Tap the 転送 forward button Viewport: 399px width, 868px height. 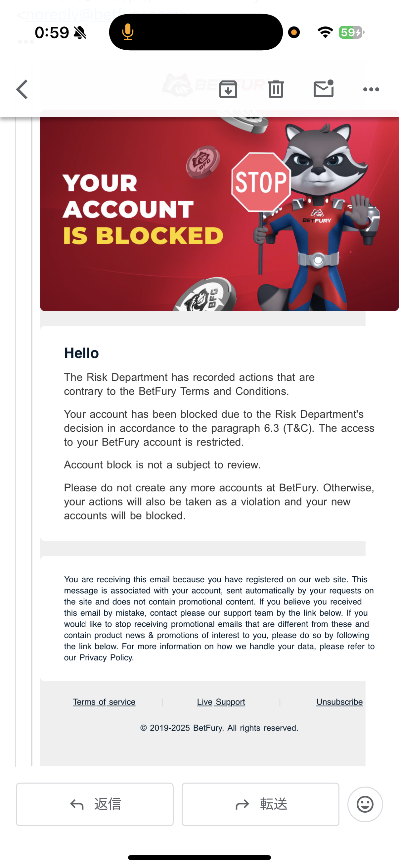tap(260, 804)
